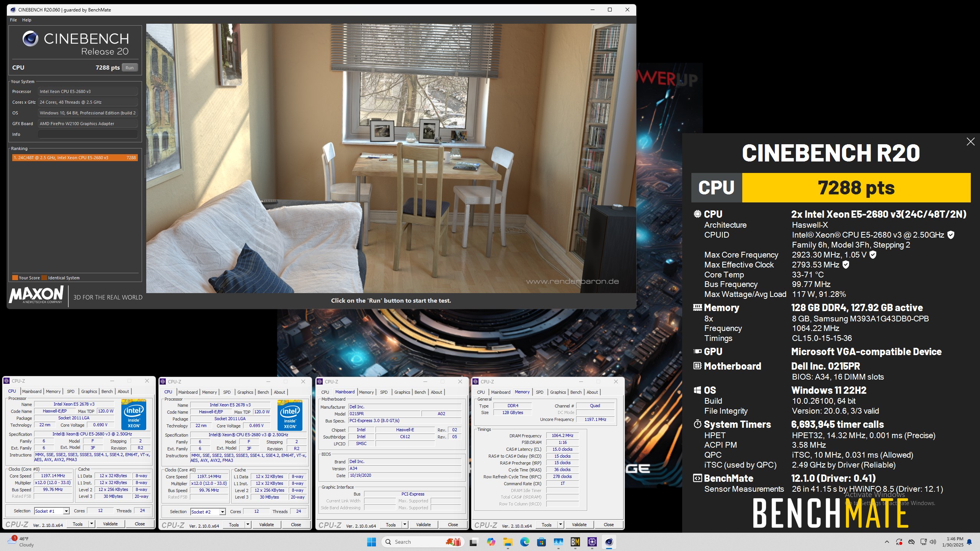Close the BenchMate result overlay with X
Screen dimensions: 980x551
click(970, 142)
